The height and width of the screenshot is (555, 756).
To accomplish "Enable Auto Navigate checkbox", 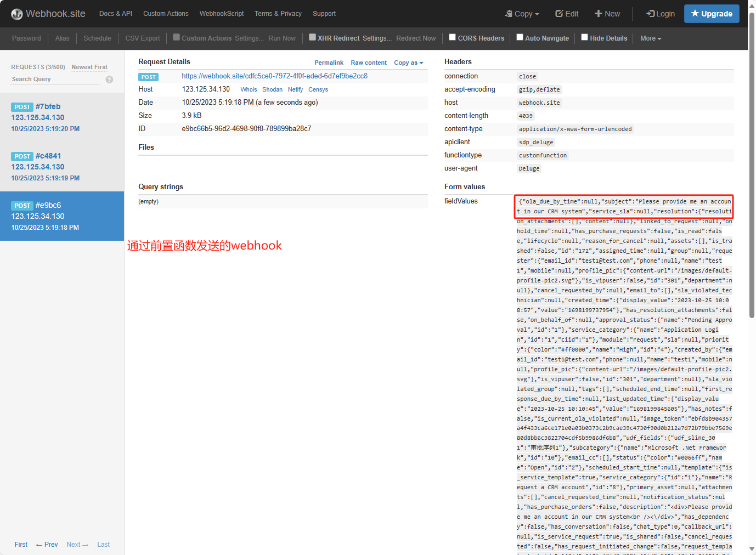I will [520, 37].
